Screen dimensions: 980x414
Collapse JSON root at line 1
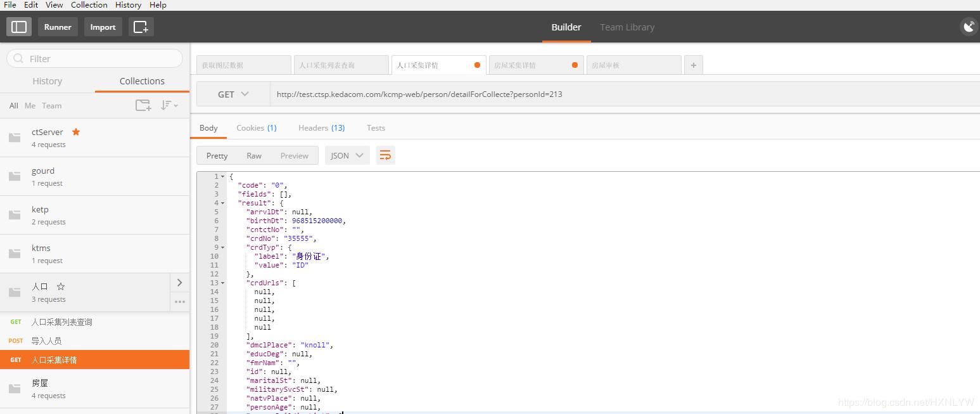tap(222, 176)
